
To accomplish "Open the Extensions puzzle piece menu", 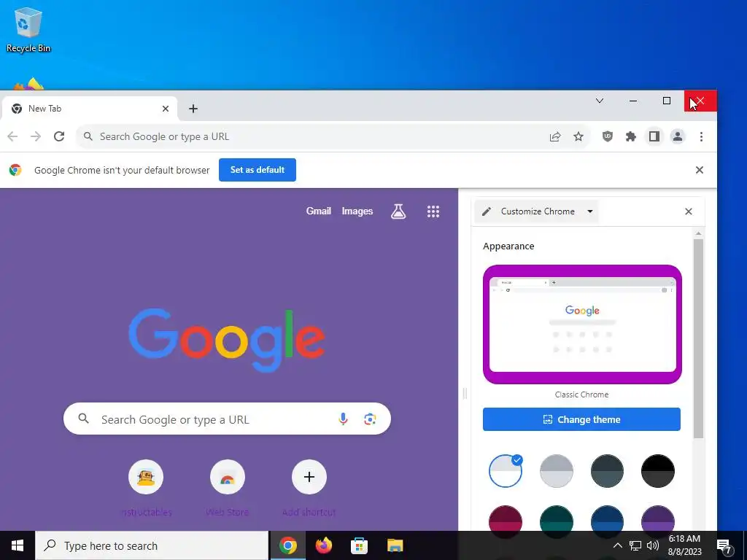I will tap(631, 137).
